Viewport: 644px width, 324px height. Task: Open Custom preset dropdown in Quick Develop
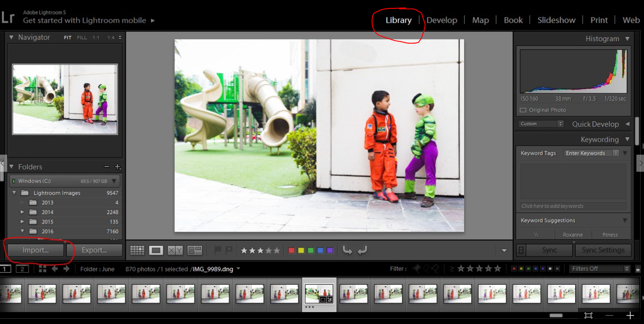(541, 124)
